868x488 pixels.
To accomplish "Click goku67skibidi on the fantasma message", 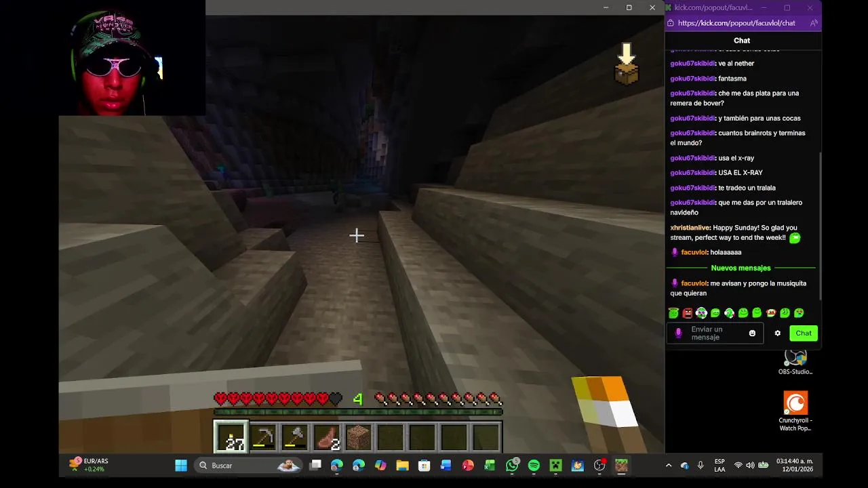I will (692, 79).
